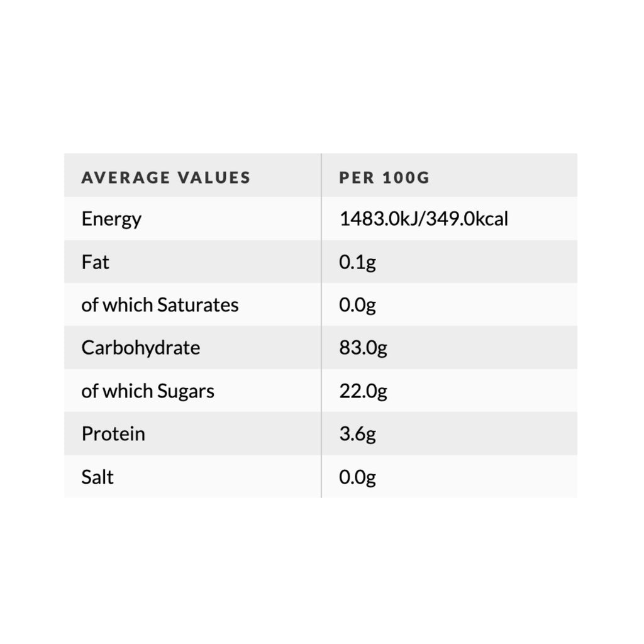
Task: Click the word PER in the header
Action: coord(355,178)
